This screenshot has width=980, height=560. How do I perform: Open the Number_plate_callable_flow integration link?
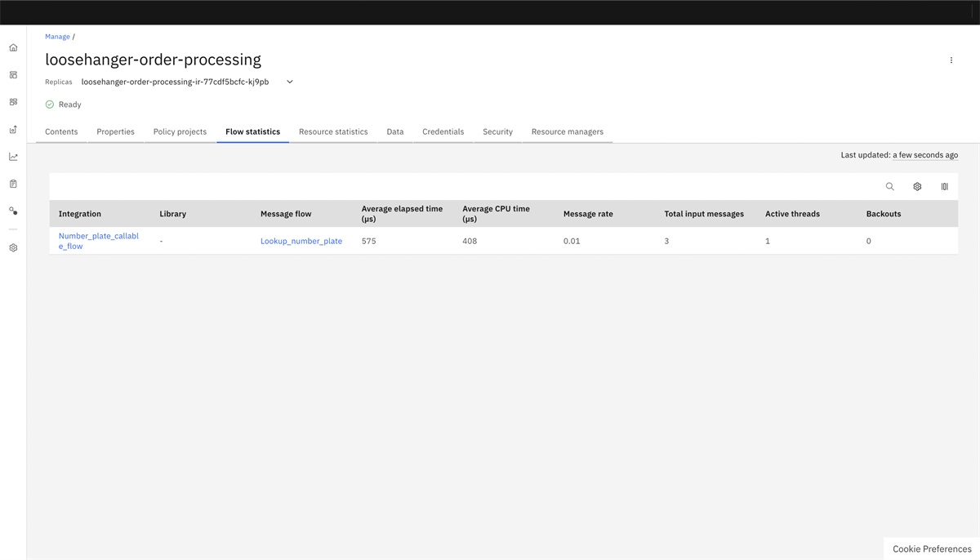pos(98,240)
